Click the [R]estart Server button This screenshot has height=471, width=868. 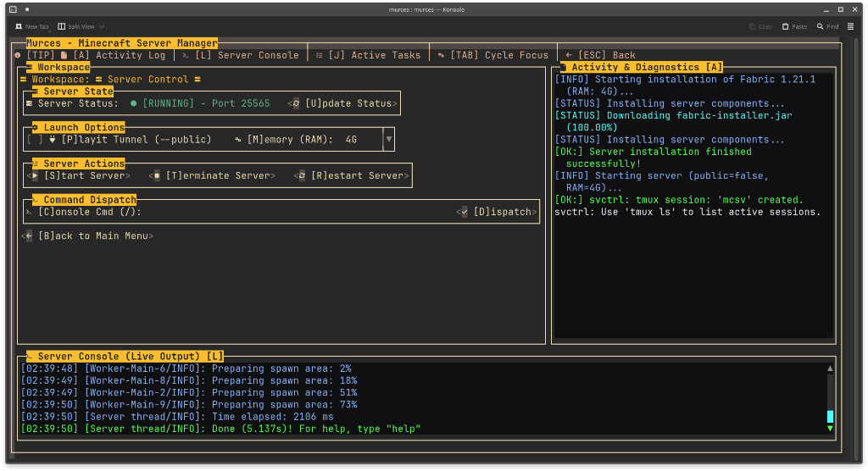point(352,175)
